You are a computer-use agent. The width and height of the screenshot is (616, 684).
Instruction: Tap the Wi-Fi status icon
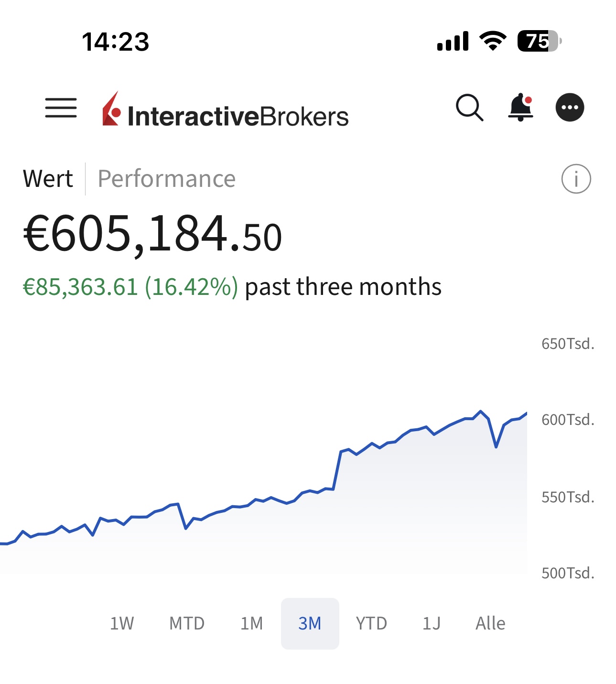[x=493, y=41]
